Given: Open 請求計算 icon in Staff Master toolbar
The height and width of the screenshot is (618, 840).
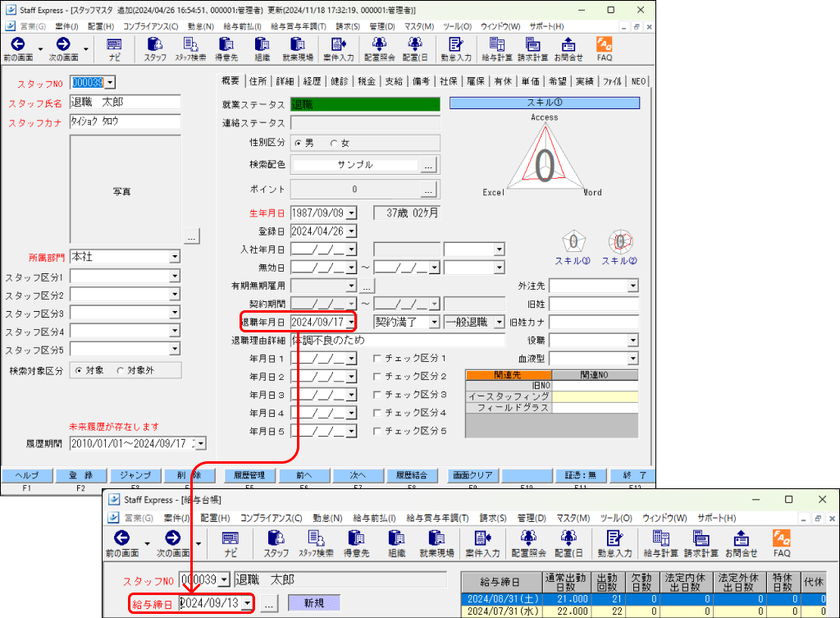Looking at the screenshot, I should click(532, 48).
